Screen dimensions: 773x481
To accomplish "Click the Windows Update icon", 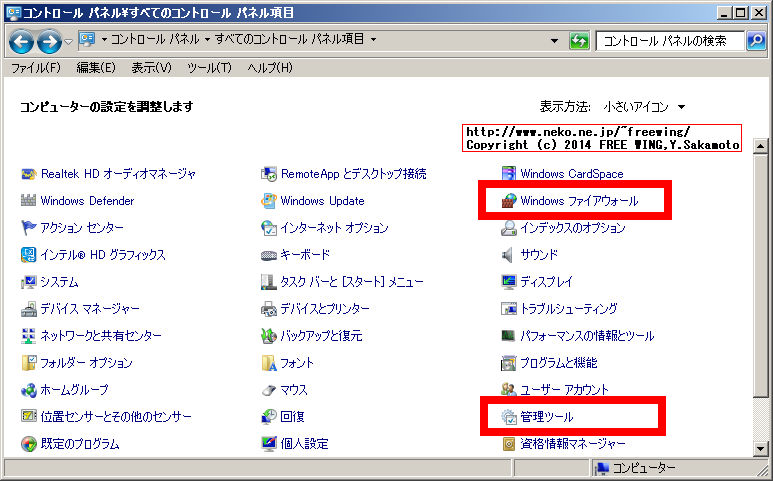I will pos(269,201).
